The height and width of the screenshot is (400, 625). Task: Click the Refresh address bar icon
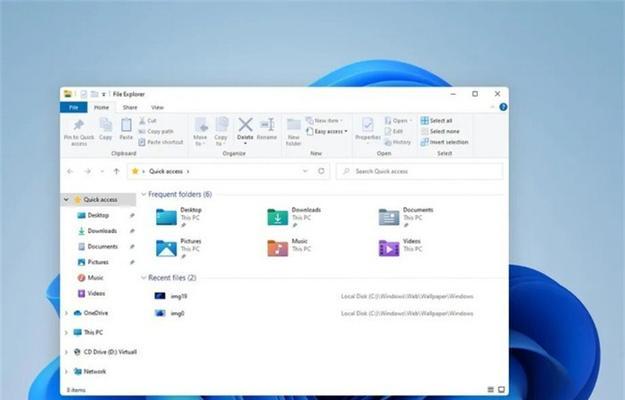coord(321,171)
